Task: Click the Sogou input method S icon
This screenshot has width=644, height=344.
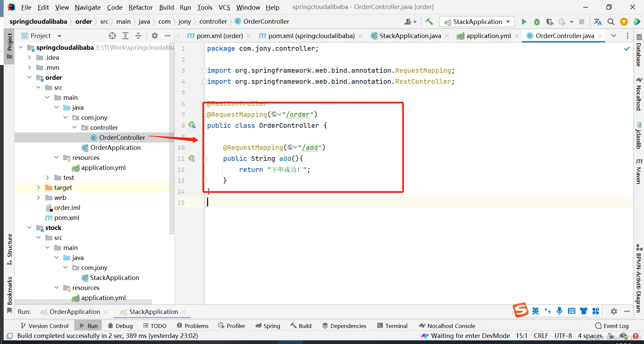Action: [521, 310]
